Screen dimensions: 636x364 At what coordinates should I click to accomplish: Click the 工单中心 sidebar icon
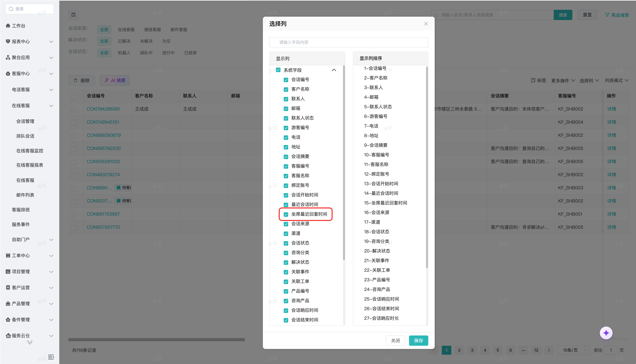[x=8, y=256]
